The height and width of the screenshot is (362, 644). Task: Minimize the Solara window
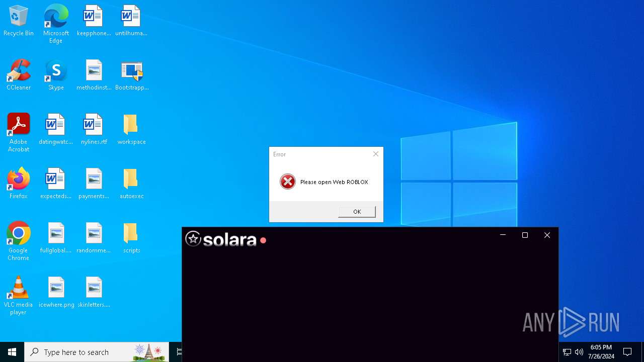pyautogui.click(x=503, y=235)
